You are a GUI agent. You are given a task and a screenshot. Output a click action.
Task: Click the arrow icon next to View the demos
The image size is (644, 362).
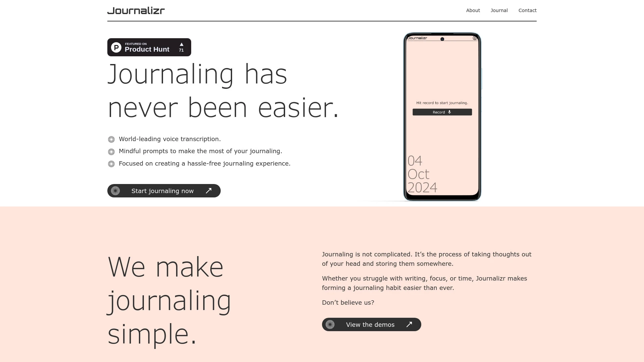point(409,324)
